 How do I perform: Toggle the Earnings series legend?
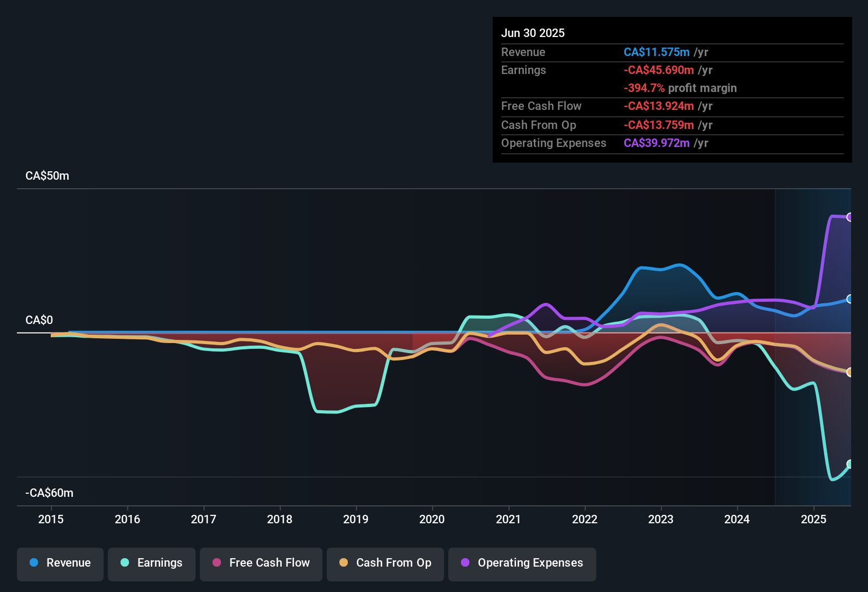[x=152, y=563]
